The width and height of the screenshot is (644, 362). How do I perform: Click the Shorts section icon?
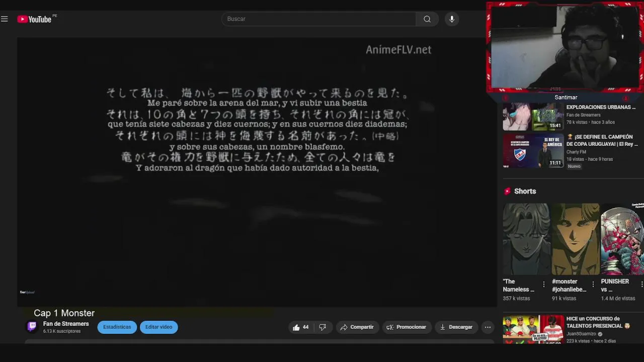coord(507,191)
